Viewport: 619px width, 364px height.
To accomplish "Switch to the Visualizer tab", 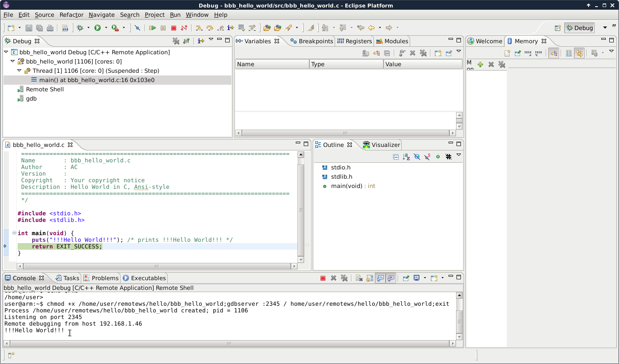I will (x=381, y=145).
